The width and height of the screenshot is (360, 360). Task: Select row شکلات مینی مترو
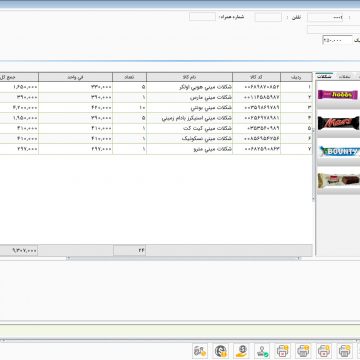(x=156, y=149)
